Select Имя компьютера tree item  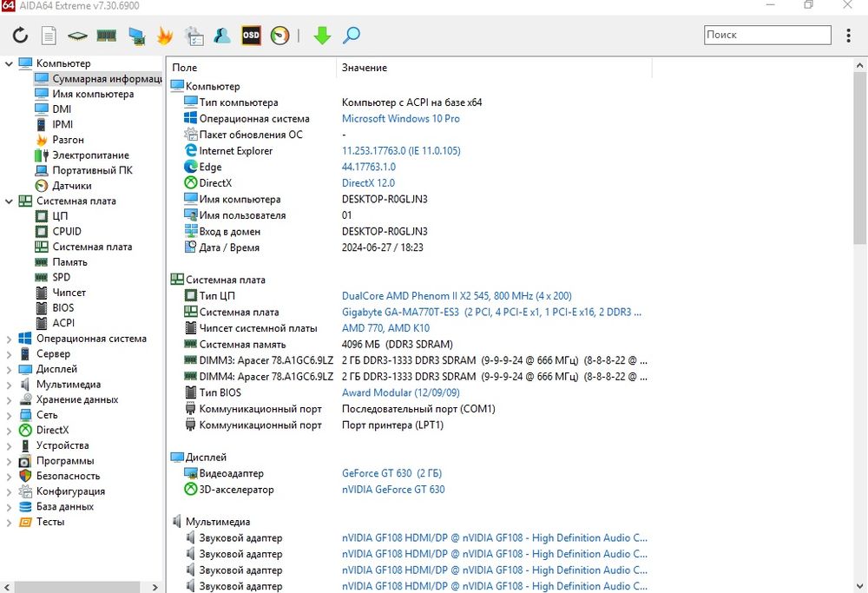tap(93, 94)
